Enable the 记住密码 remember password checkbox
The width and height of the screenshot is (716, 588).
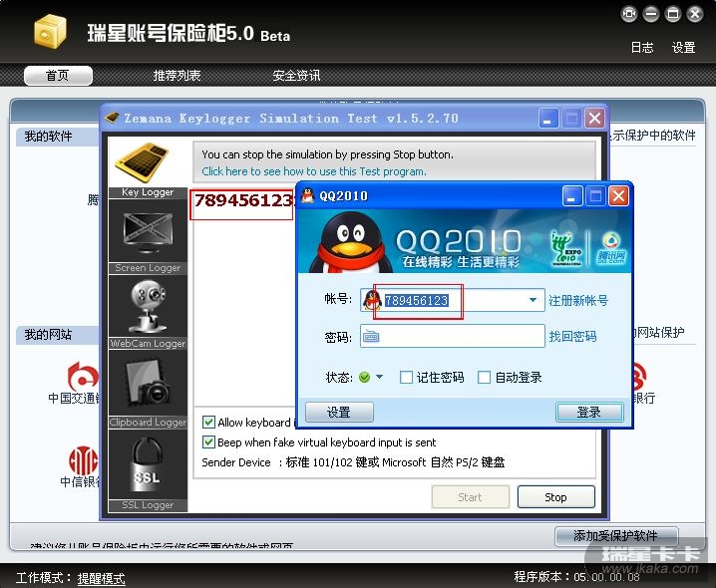tap(406, 377)
